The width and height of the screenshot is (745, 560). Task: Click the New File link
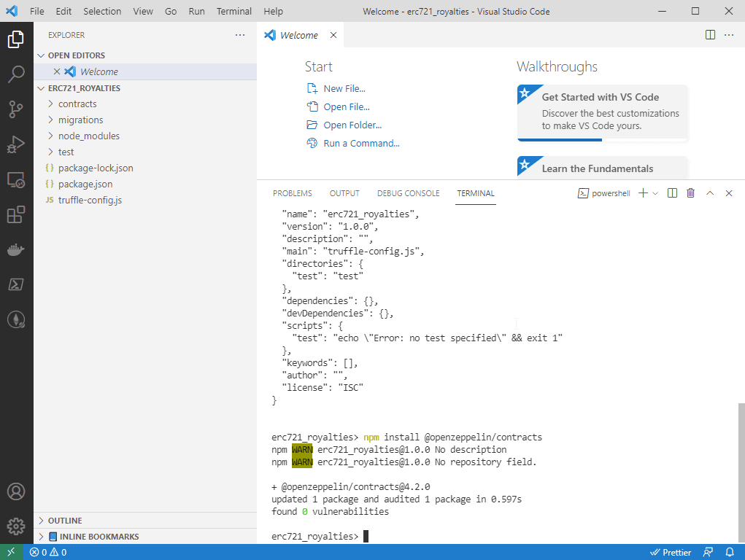pos(344,88)
